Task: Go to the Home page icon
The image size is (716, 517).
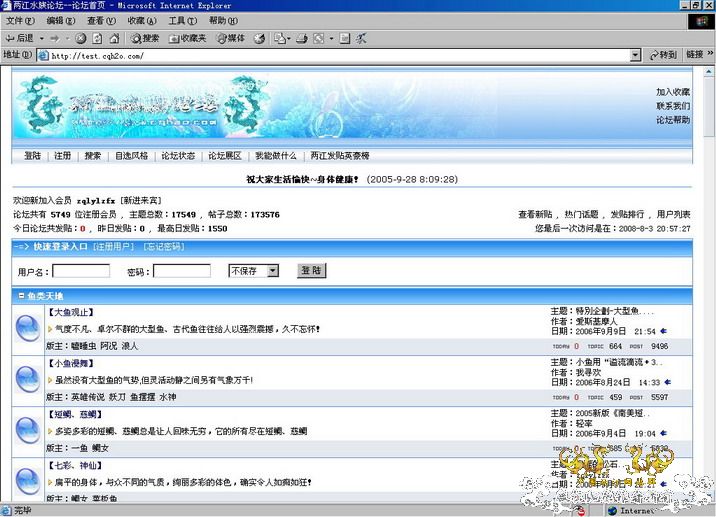Action: point(115,38)
